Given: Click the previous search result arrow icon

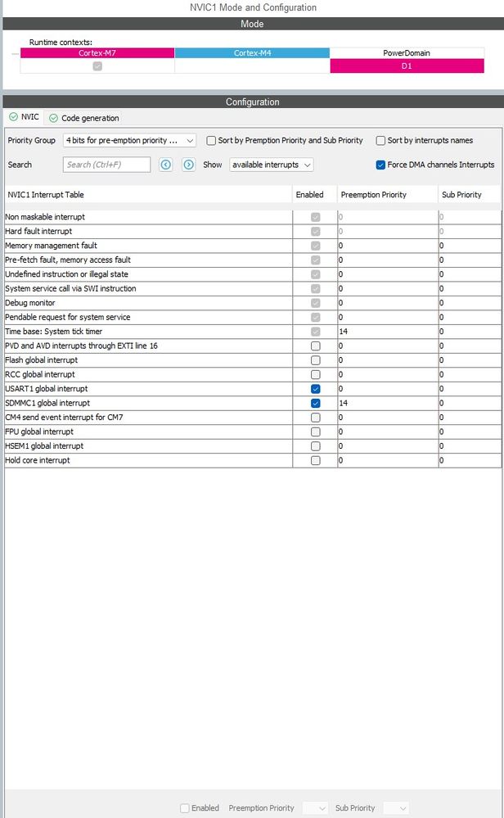Looking at the screenshot, I should 166,165.
